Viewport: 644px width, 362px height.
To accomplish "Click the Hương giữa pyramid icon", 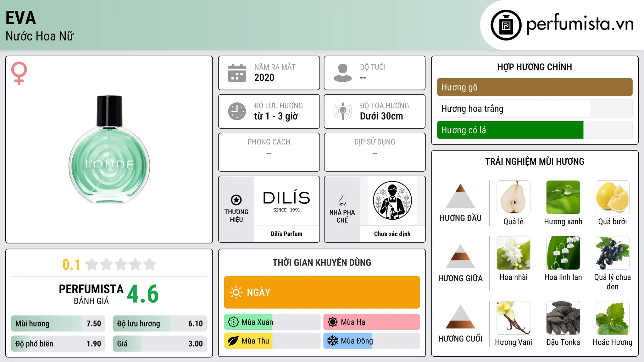I will [460, 256].
